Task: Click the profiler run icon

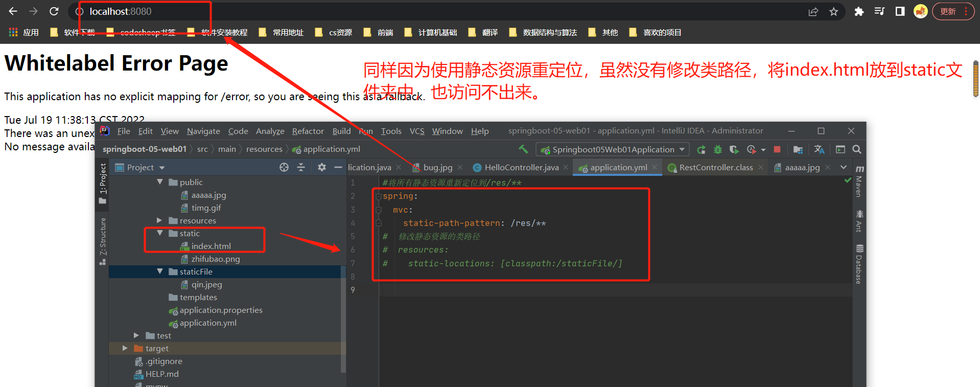Action: (x=751, y=149)
